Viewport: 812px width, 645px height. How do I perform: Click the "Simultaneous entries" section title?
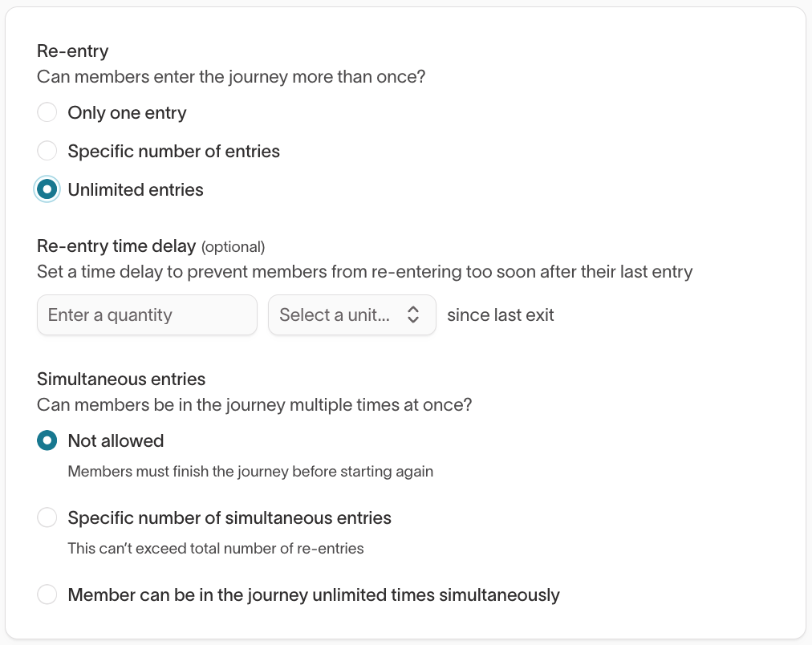pos(121,379)
